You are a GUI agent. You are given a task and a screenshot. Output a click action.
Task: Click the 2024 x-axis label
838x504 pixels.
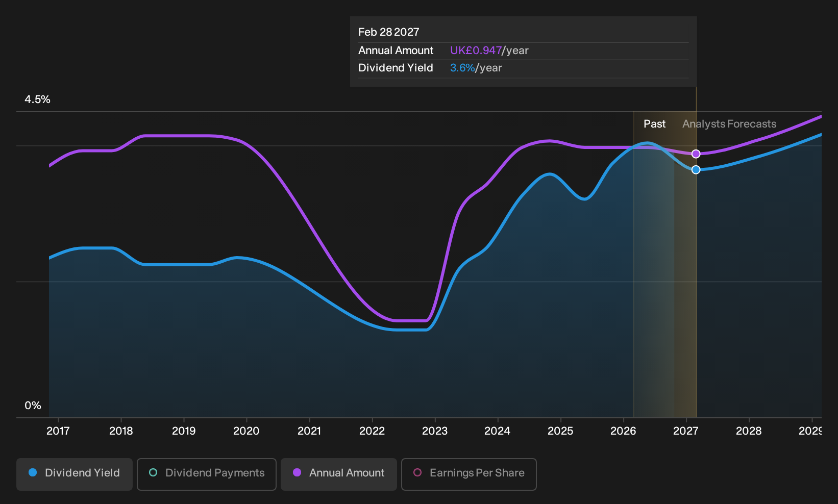[x=498, y=431]
